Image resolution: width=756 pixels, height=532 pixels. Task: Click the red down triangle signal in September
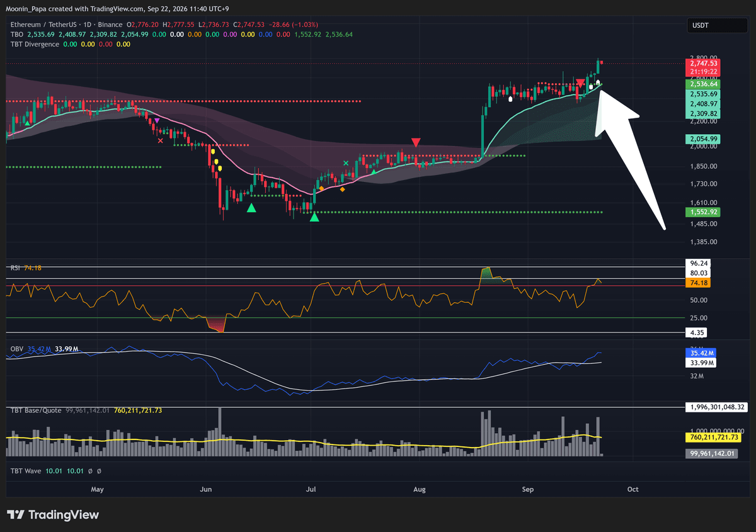[580, 83]
